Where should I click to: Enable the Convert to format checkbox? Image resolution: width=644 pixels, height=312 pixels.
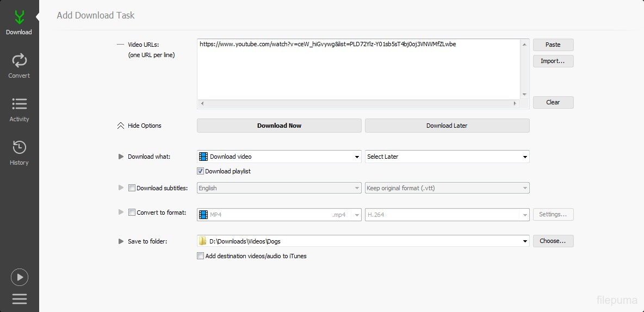[x=132, y=213]
